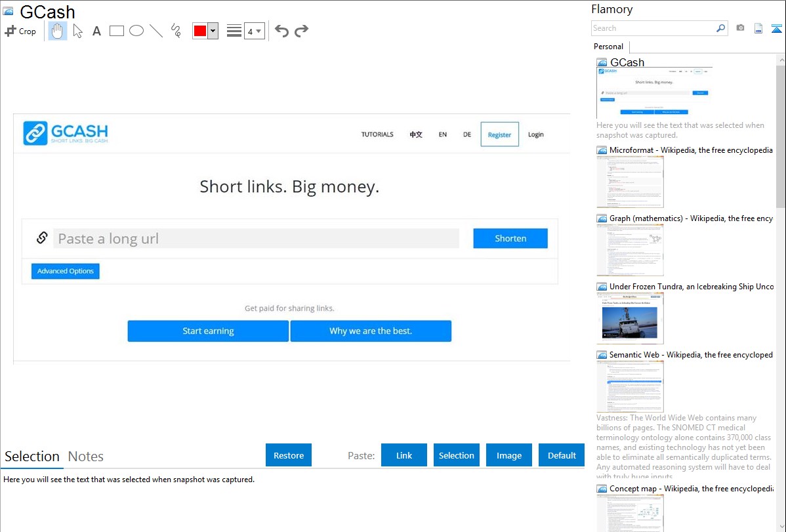Viewport: 786px width, 532px height.
Task: Click the document page icon in Flamory
Action: (758, 28)
